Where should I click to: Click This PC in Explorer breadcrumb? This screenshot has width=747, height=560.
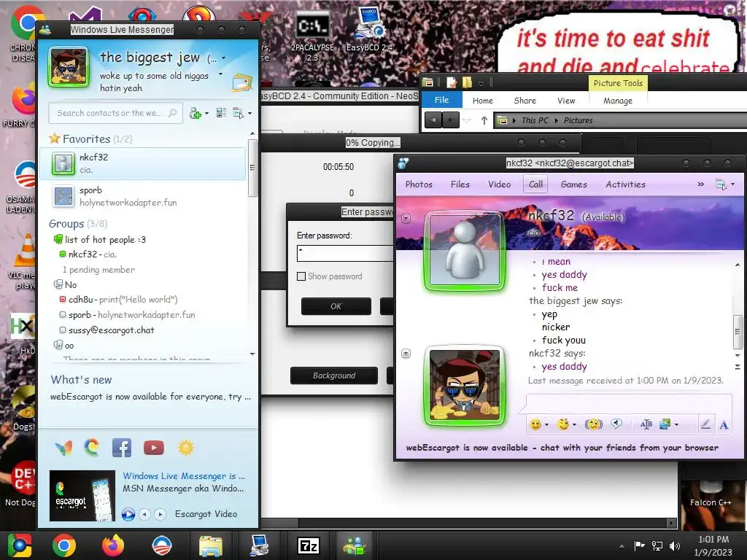coord(535,120)
